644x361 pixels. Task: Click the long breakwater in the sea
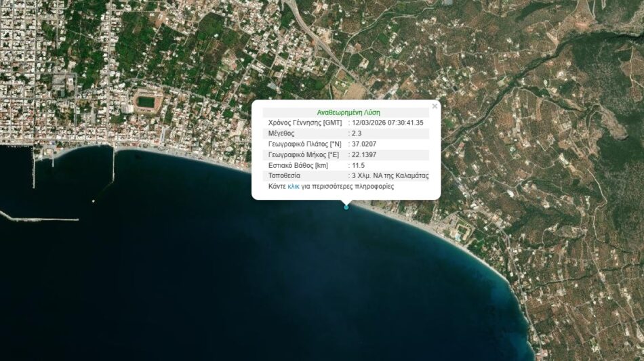[x=41, y=219]
